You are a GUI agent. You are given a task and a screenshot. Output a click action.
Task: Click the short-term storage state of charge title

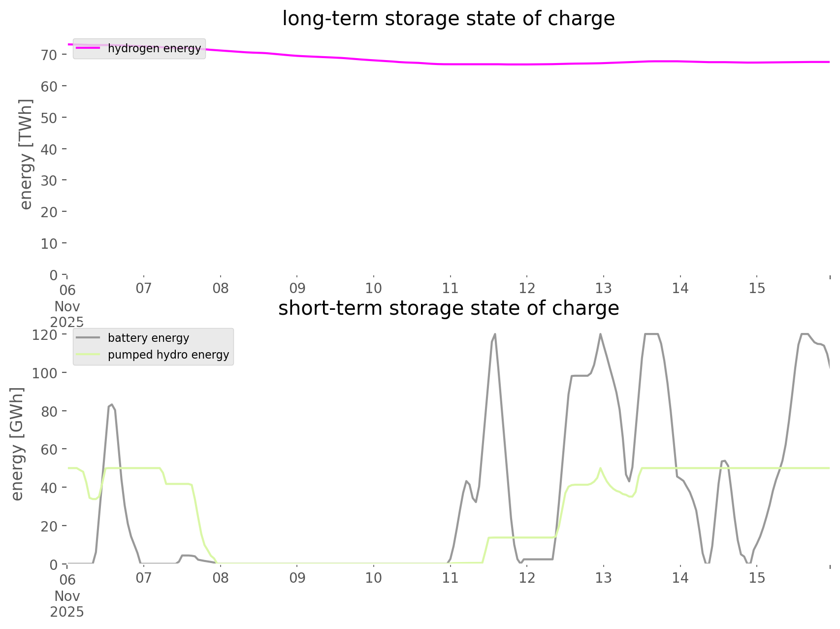click(448, 308)
